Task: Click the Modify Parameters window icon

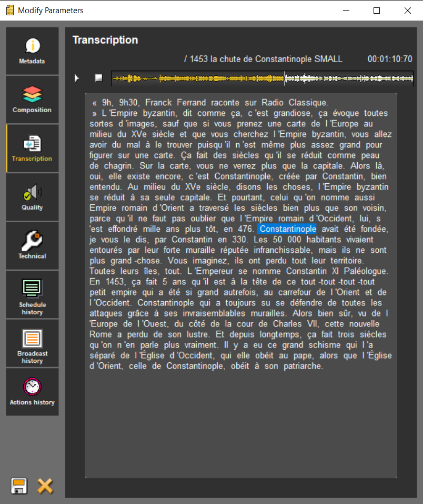Action: click(8, 10)
